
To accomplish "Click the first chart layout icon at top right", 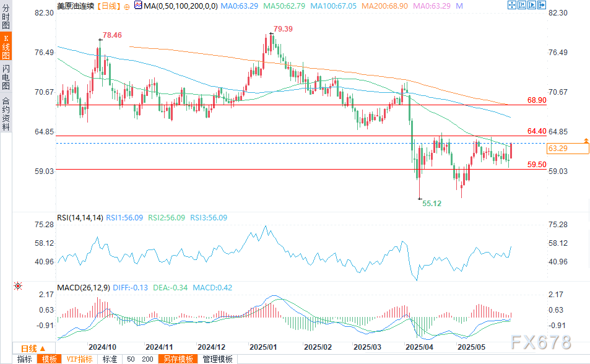I will (511, 6).
